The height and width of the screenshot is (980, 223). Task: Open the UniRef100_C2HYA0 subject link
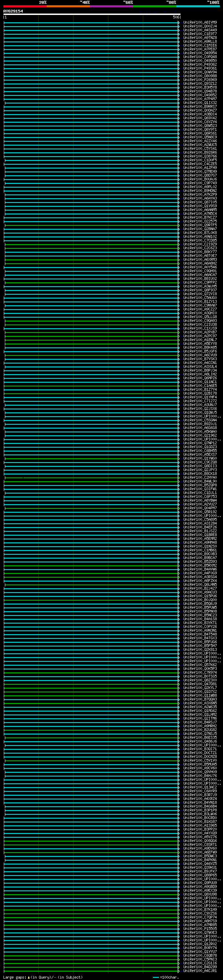coord(200,477)
